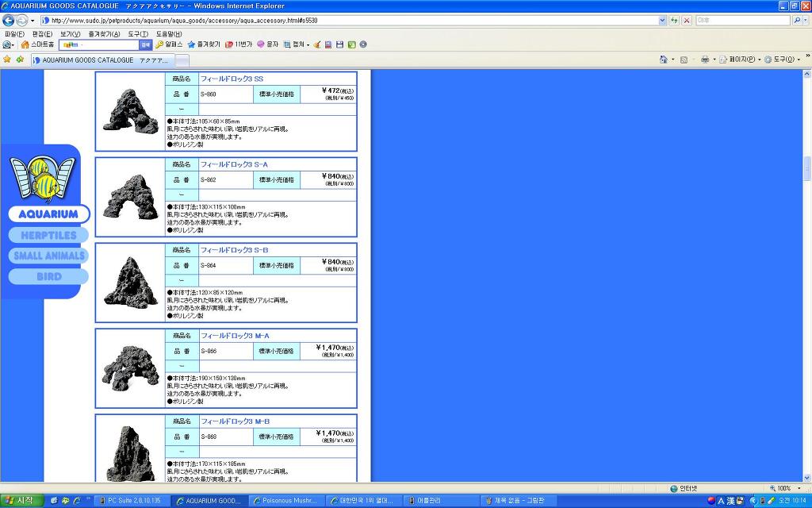Open the 페이지(P) command bar menu
Image resolution: width=812 pixels, height=508 pixels.
point(740,60)
